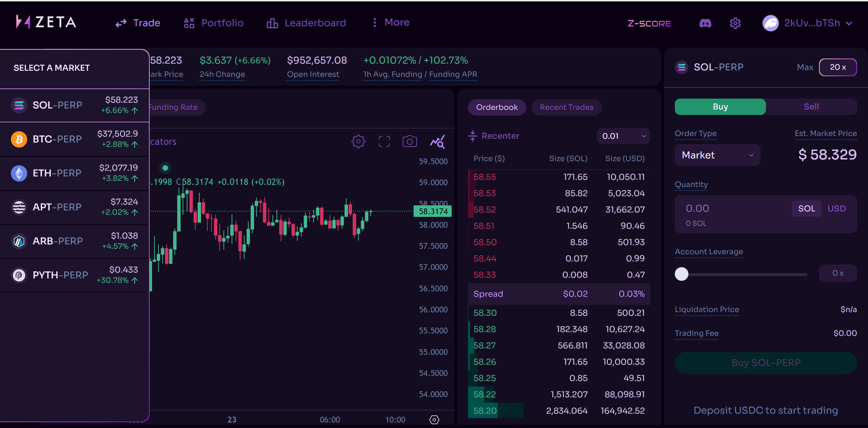The image size is (868, 428).
Task: Click the Spread row in orderbook
Action: 559,294
